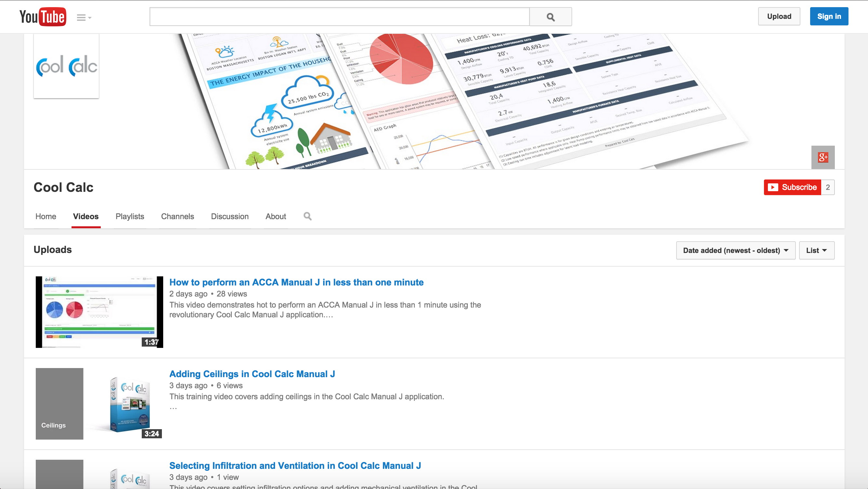
Task: Click the Upload button
Action: point(779,16)
